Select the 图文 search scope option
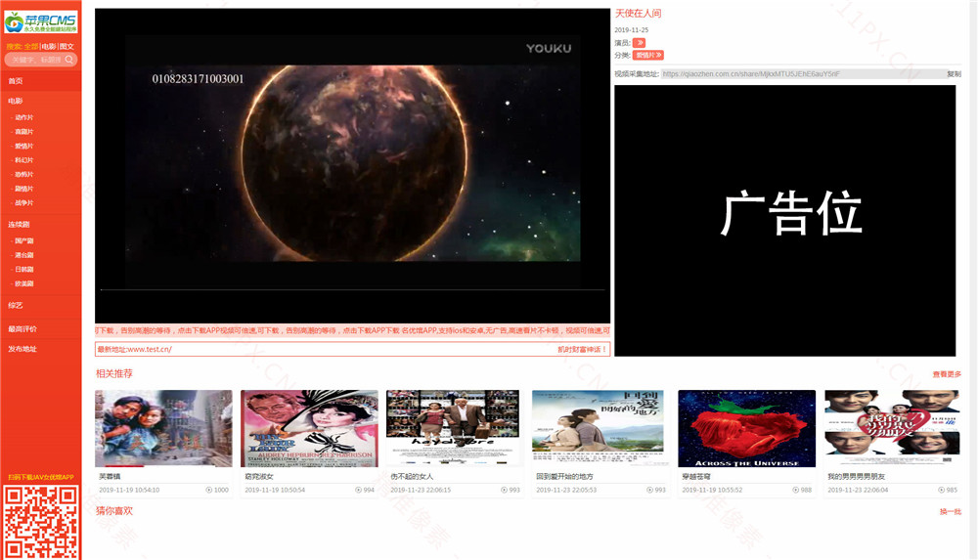This screenshot has width=978, height=560. pos(67,46)
